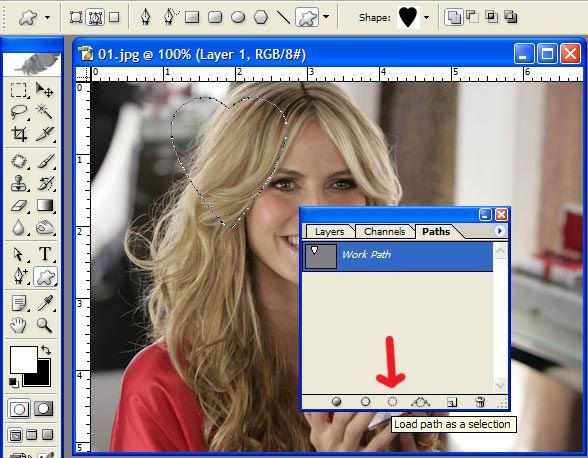Open the Shape heart picker dropdown
Screen dimensions: 588x458
(x=426, y=17)
